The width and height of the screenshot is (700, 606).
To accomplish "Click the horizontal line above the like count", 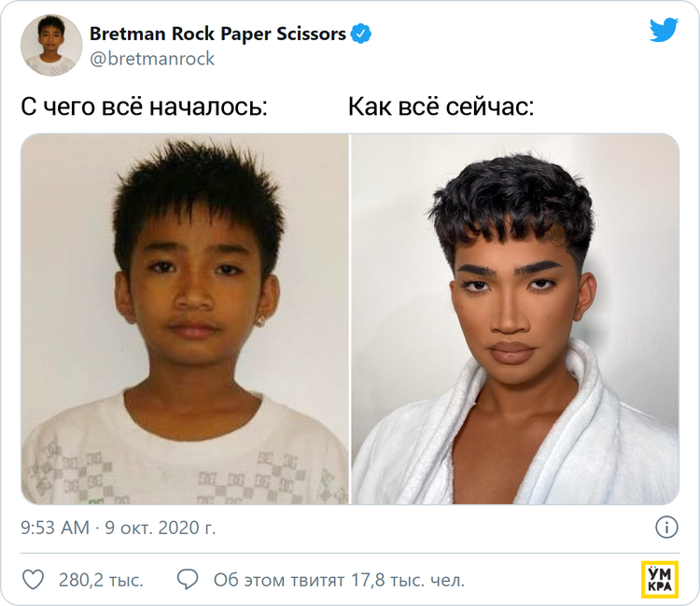I will click(x=350, y=554).
